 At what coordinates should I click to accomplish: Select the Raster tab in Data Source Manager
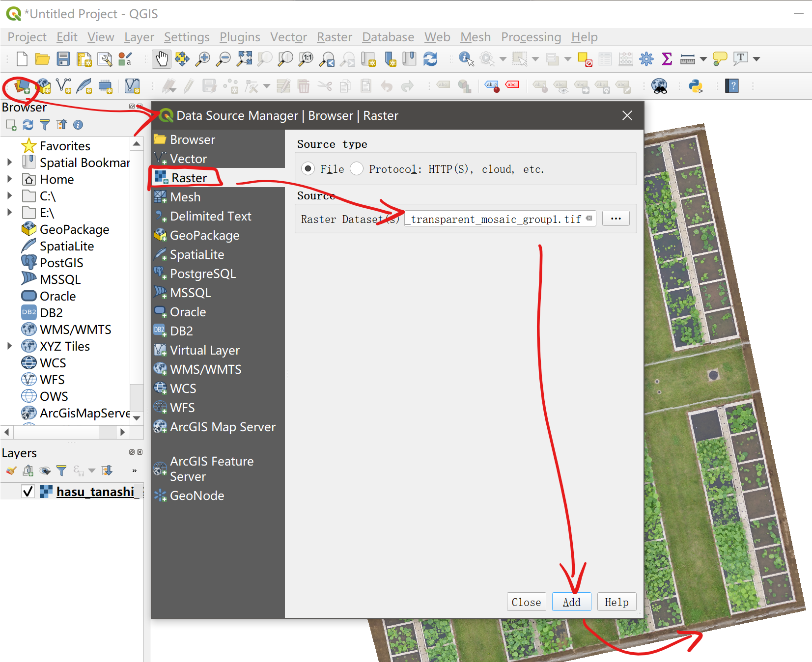218,178
